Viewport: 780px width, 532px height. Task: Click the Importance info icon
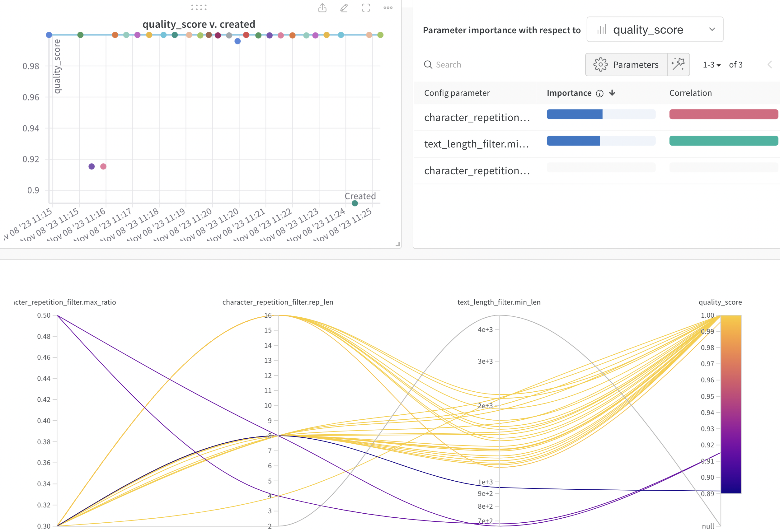[x=599, y=94]
